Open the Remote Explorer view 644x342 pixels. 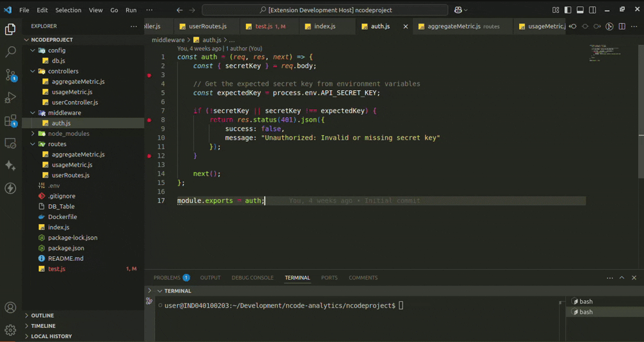(10, 143)
